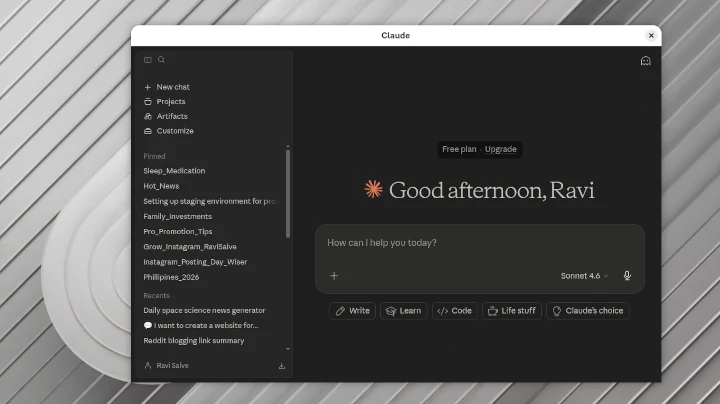720x404 pixels.
Task: Click the search magnifier icon in sidebar
Action: click(x=161, y=60)
